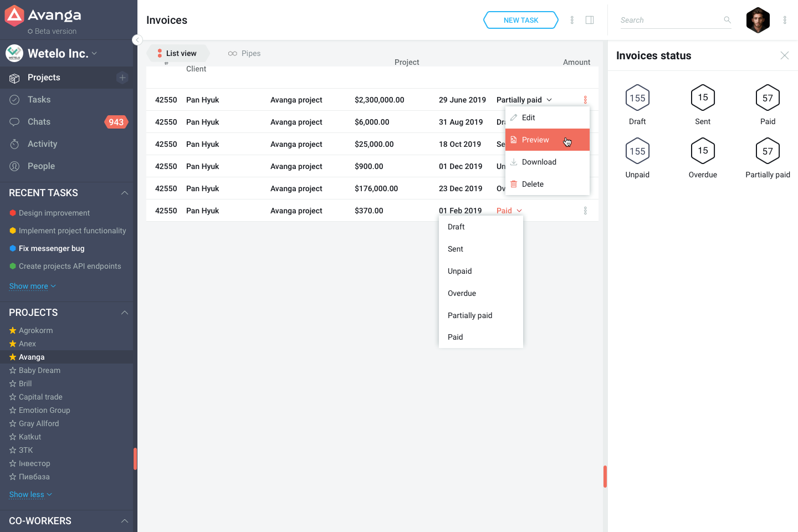The height and width of the screenshot is (532, 798).
Task: Click the Wetelo Inc. company logo
Action: tap(14, 53)
